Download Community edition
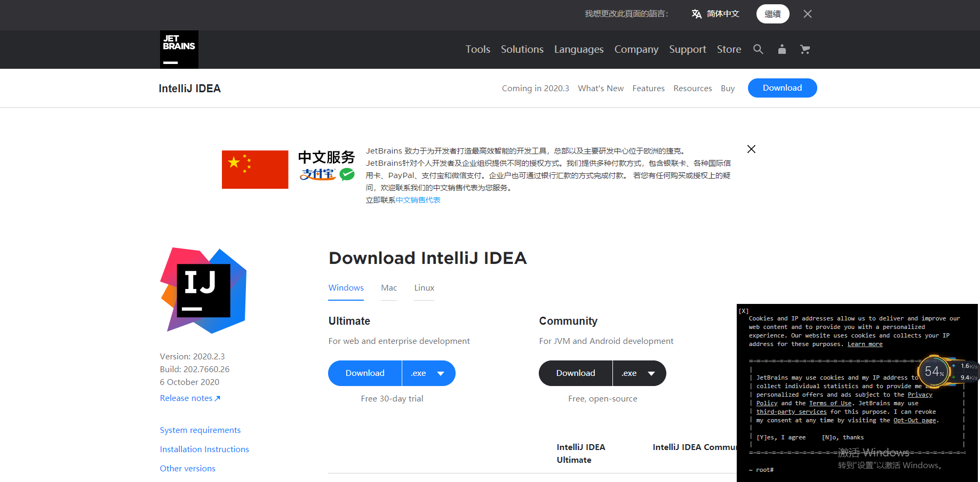This screenshot has width=980, height=482. pyautogui.click(x=576, y=373)
